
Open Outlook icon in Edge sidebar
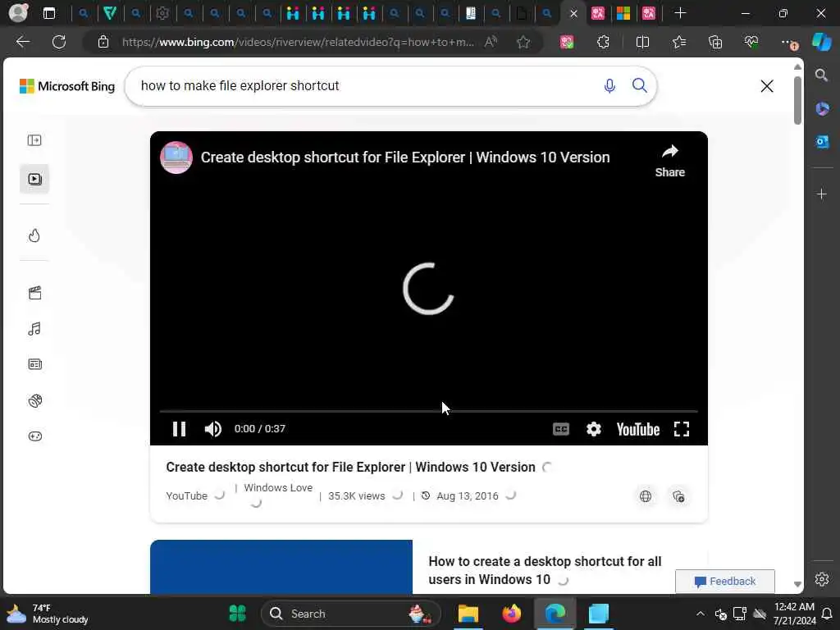click(x=822, y=141)
